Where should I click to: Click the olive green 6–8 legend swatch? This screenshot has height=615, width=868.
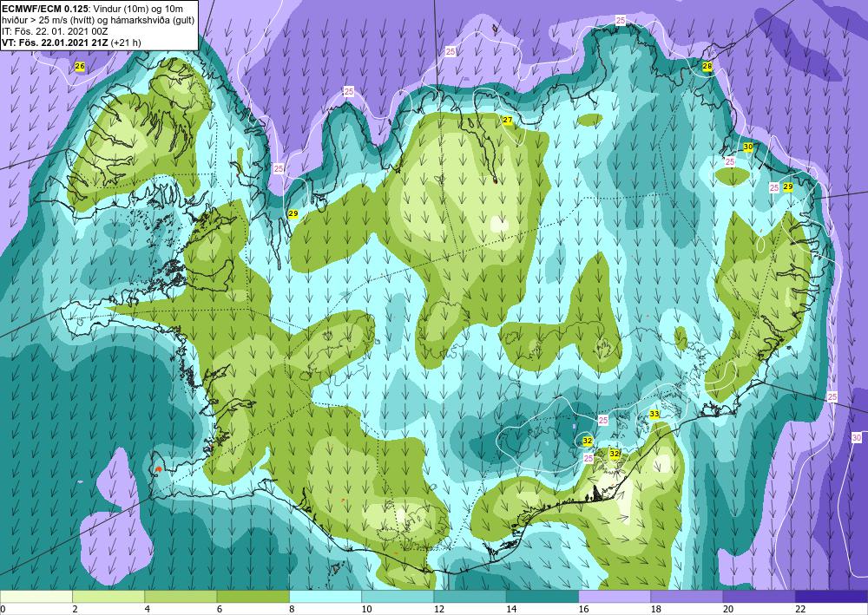(x=253, y=597)
